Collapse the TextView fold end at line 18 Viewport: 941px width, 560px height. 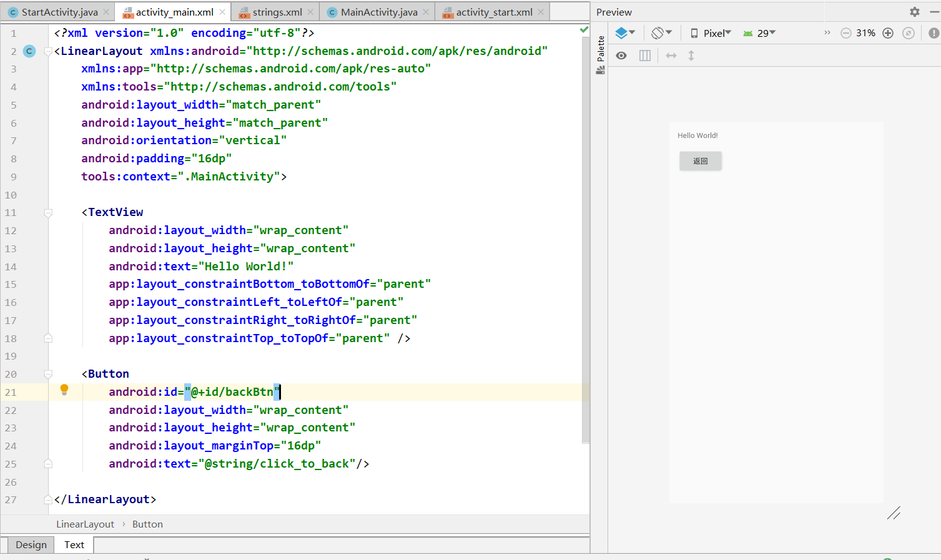point(48,338)
